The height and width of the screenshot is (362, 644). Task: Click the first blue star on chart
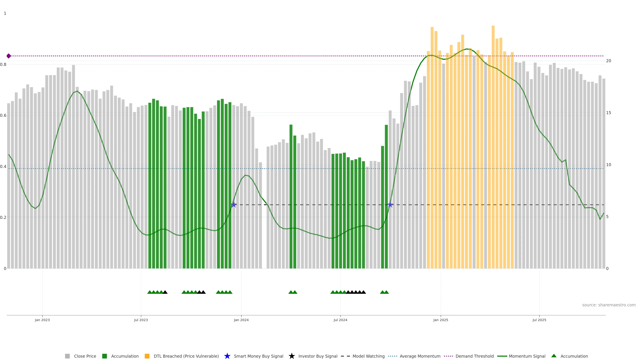[x=233, y=205]
